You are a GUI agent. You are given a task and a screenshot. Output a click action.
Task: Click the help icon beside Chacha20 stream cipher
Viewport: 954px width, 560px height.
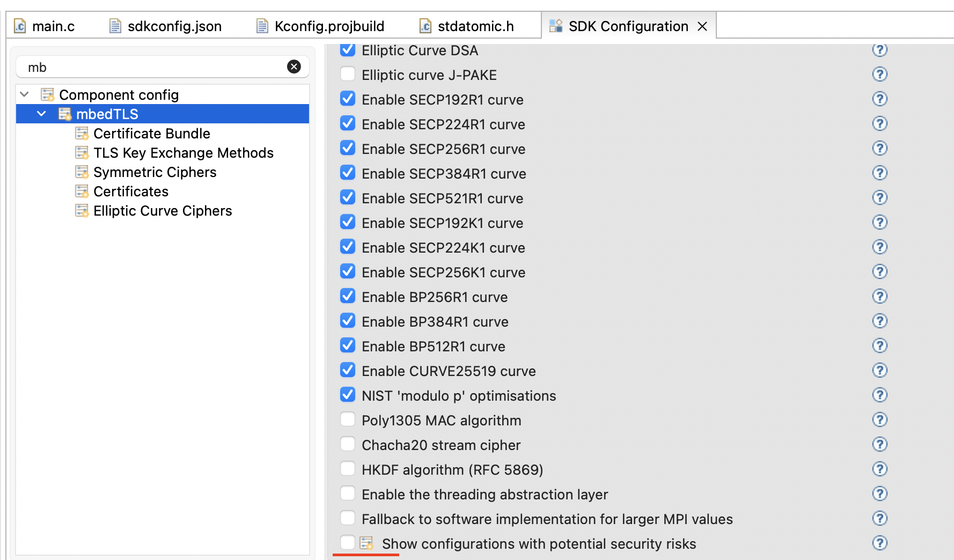click(x=880, y=444)
